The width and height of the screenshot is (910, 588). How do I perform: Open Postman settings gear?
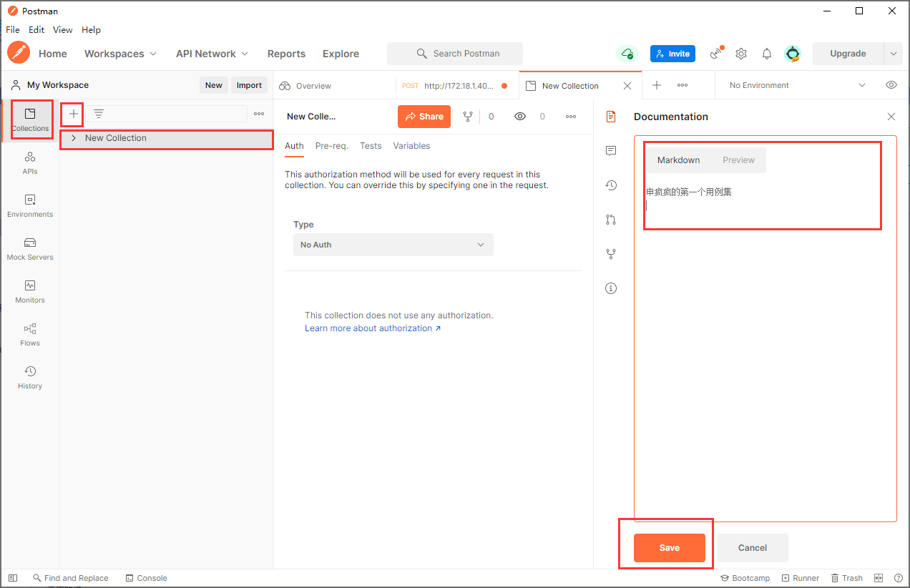[741, 54]
